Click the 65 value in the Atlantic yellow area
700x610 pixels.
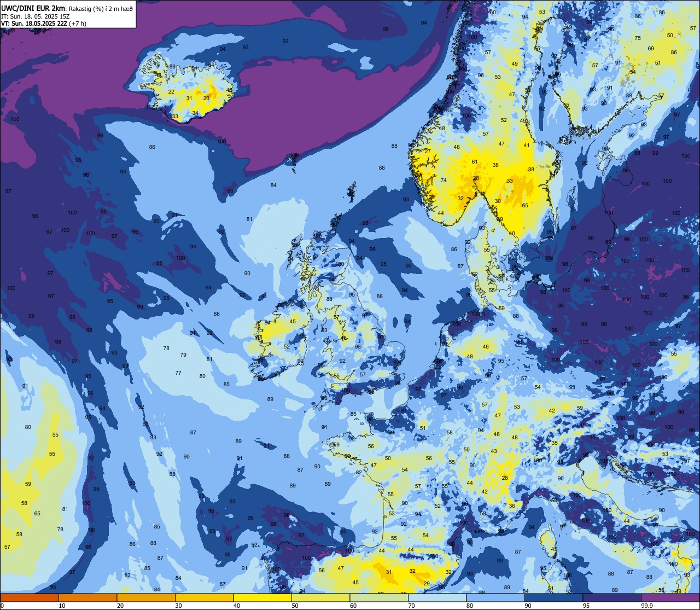coord(37,514)
